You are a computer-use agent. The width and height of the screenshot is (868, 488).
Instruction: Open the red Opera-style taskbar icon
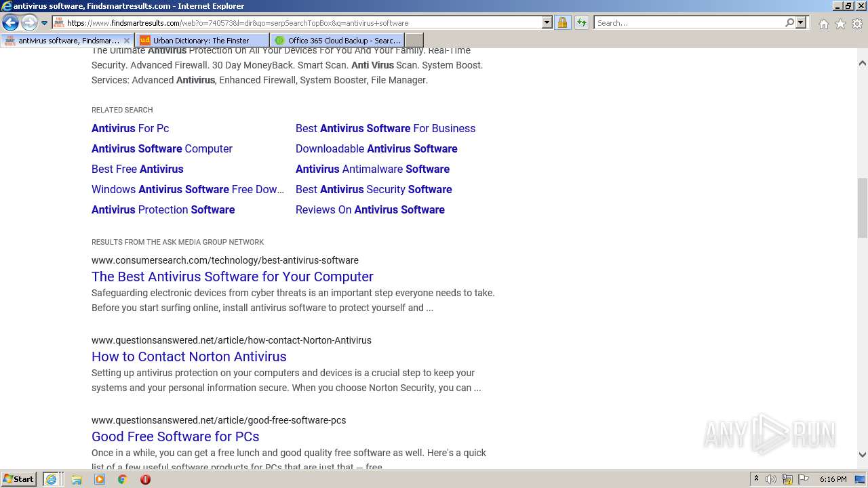point(145,479)
